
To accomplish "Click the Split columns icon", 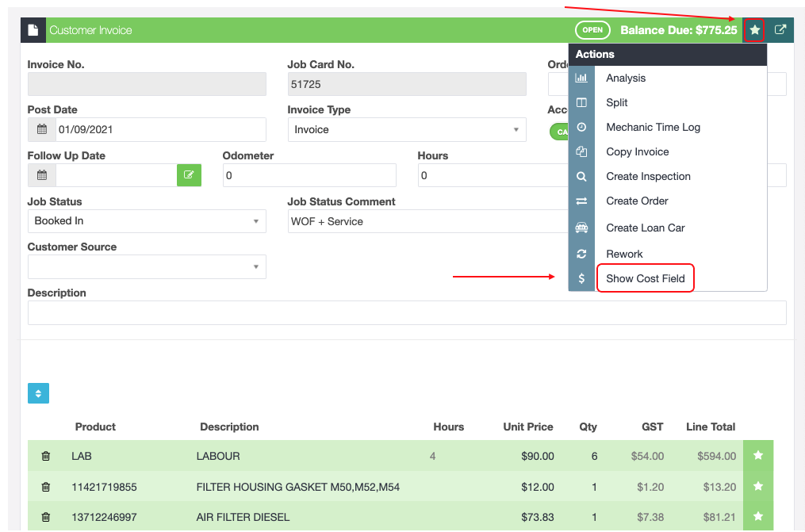I will [581, 102].
